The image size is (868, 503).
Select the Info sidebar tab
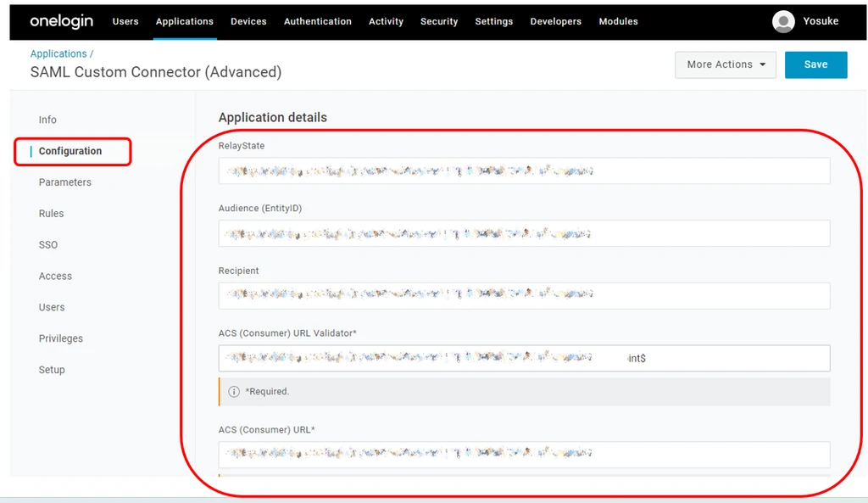click(47, 120)
